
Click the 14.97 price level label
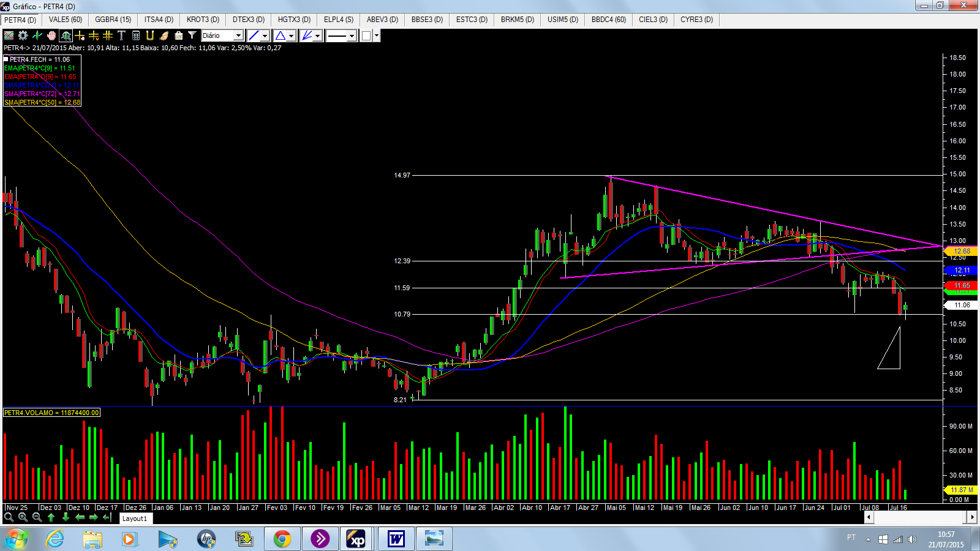click(402, 175)
